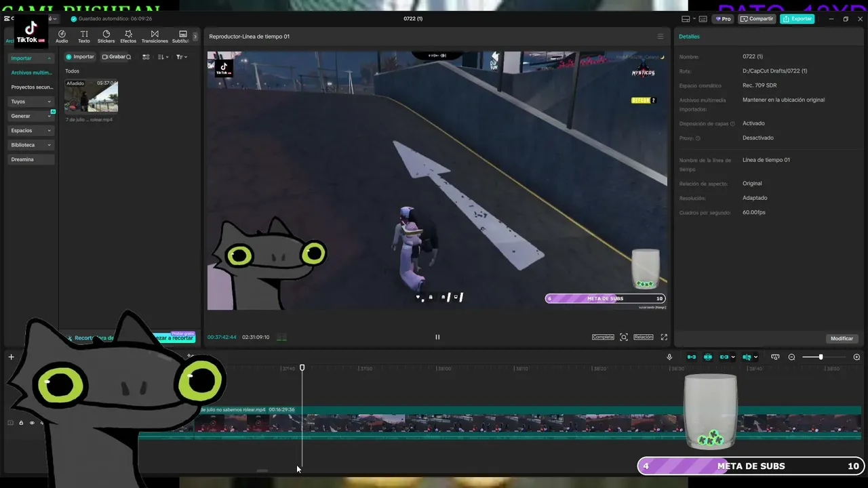
Task: Click the Pro upgrade button
Action: coord(724,19)
